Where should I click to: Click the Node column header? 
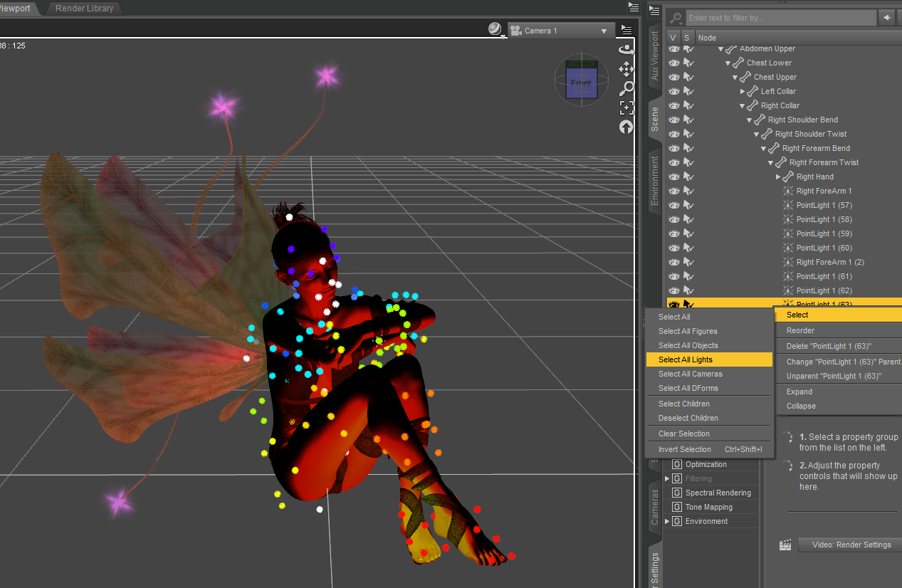[799, 38]
